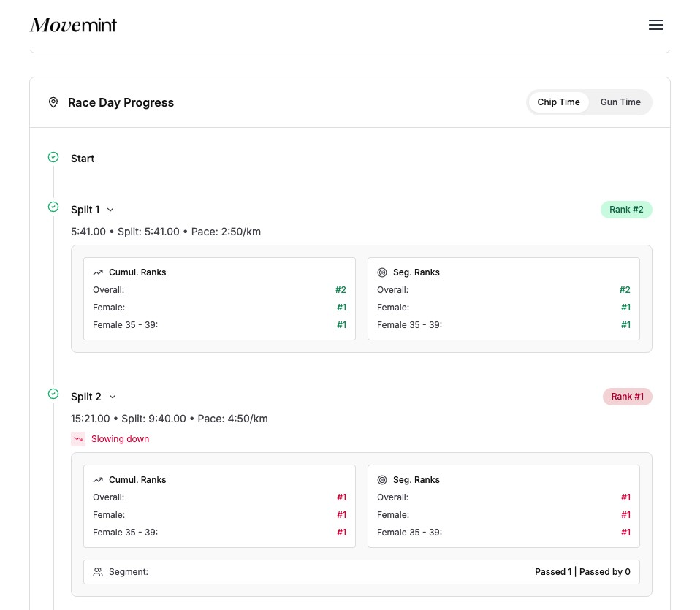The image size is (700, 610).
Task: Click the Split 1 title label
Action: pyautogui.click(x=85, y=210)
